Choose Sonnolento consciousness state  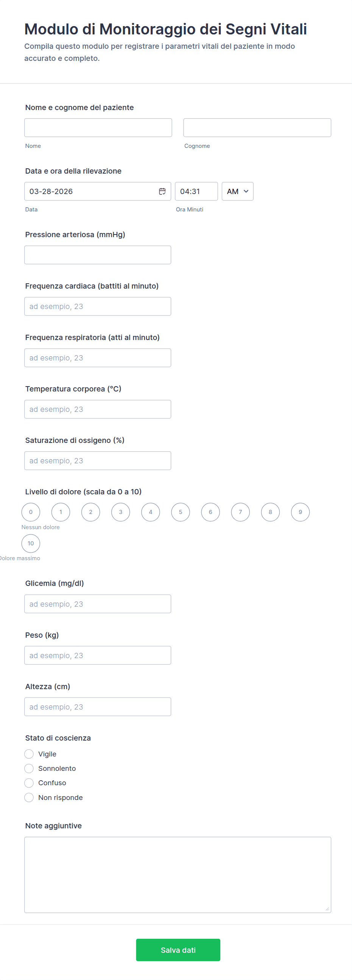pos(29,769)
